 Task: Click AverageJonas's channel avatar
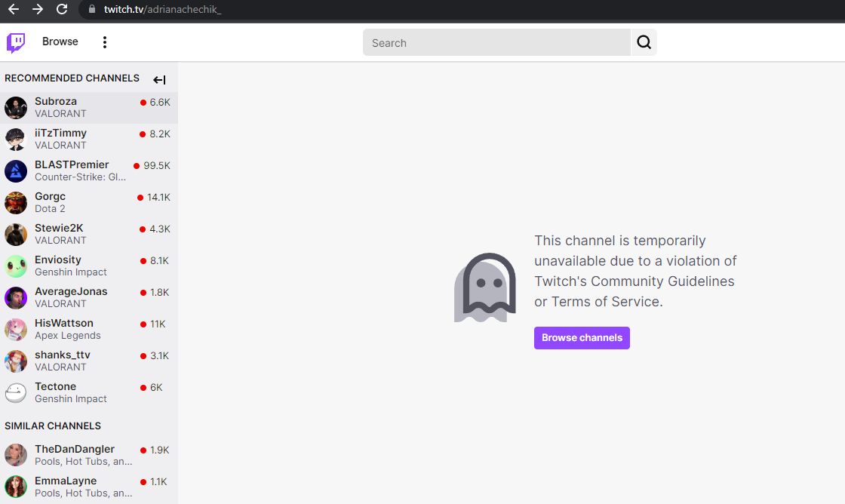[x=16, y=298]
